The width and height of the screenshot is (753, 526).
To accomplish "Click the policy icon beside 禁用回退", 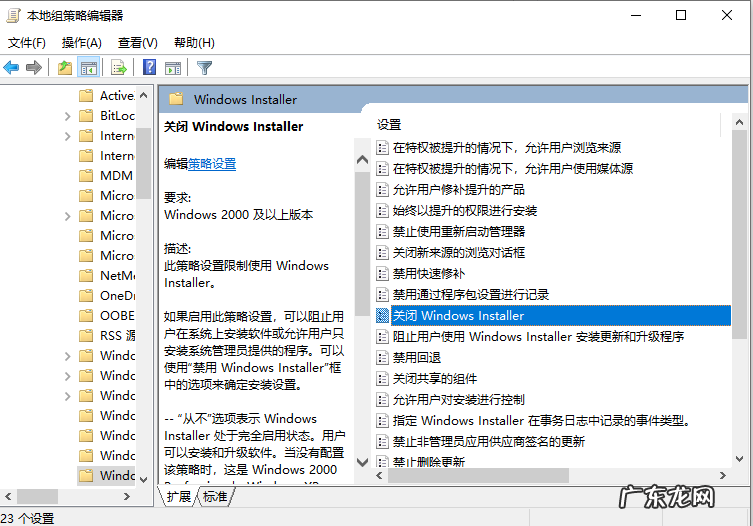I will point(382,357).
